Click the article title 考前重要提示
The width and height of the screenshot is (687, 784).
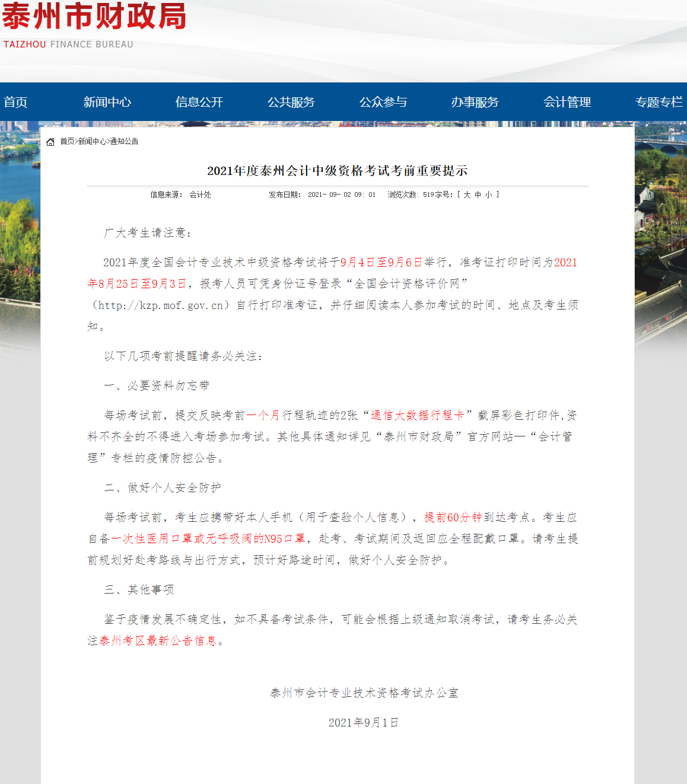point(337,171)
